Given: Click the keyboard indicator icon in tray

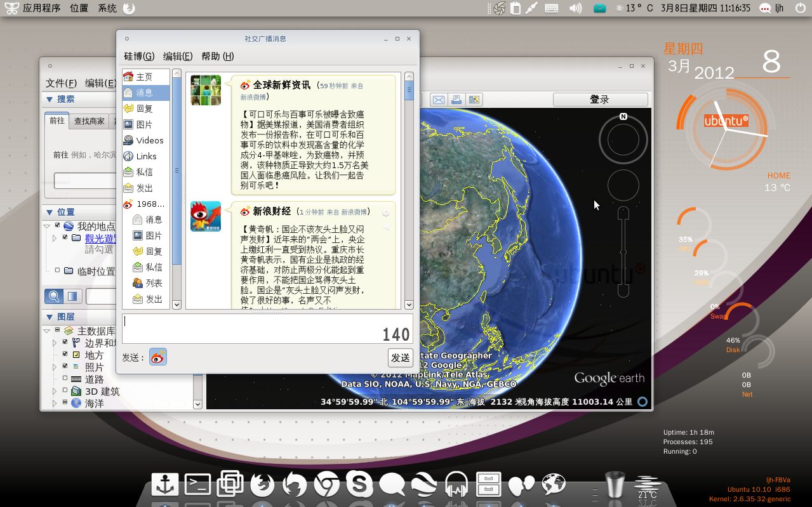Looking at the screenshot, I should [551, 8].
